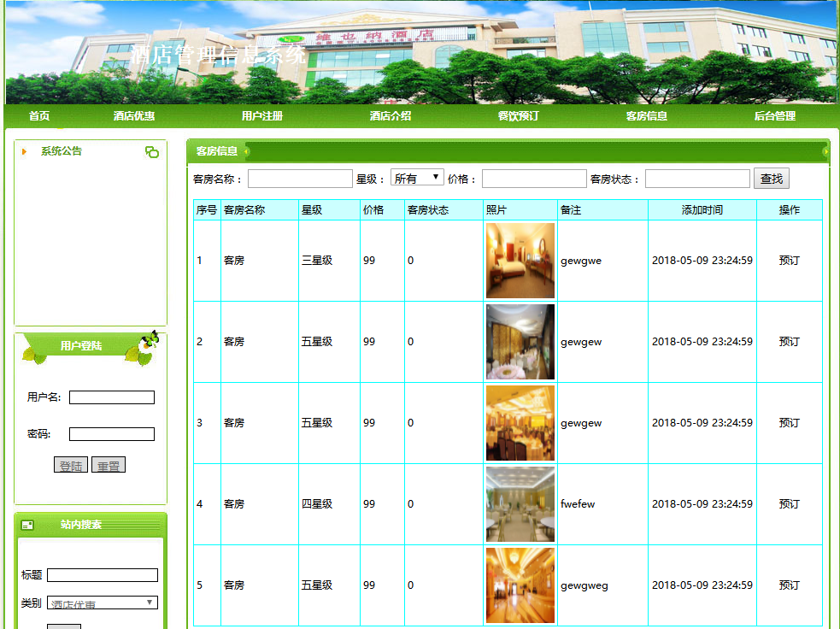Focus the 价格 search field
The width and height of the screenshot is (840, 629).
[x=534, y=179]
